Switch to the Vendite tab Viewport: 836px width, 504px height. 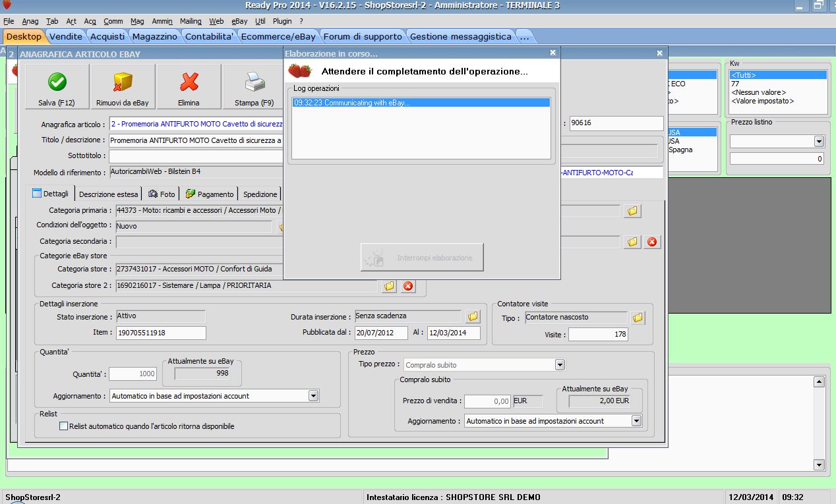coord(66,36)
